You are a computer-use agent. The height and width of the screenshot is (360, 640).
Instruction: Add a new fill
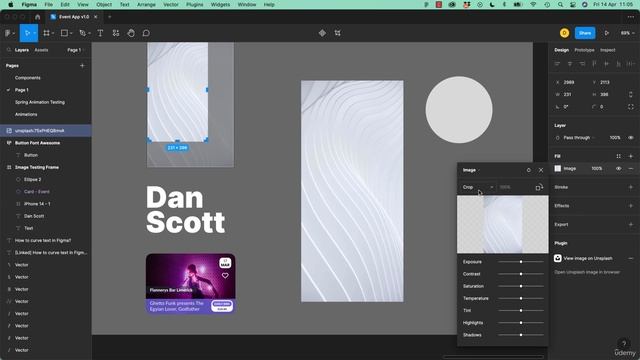[631, 156]
